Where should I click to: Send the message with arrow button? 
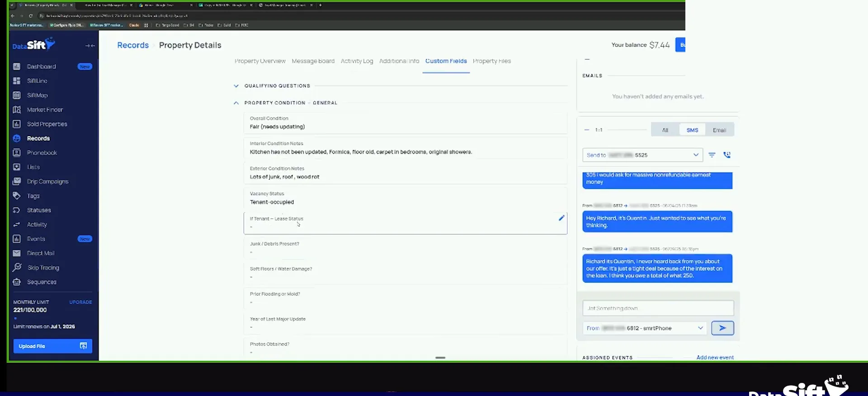coord(722,328)
